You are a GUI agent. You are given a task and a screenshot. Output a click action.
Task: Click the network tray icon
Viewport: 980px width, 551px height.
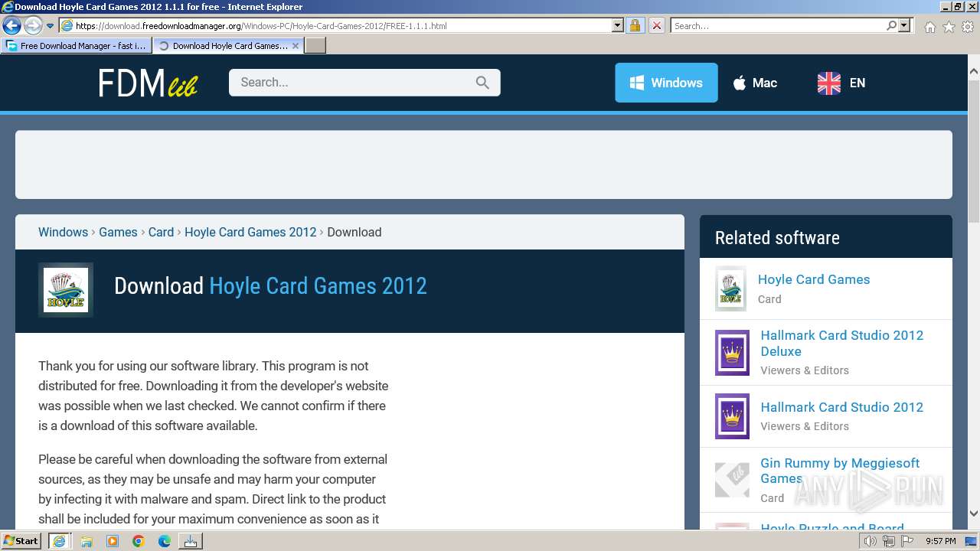point(888,541)
